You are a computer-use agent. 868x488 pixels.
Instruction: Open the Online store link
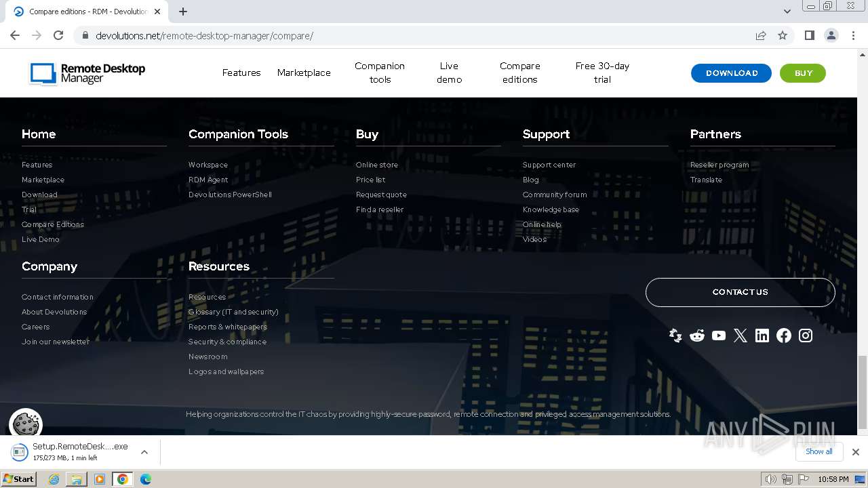(377, 165)
